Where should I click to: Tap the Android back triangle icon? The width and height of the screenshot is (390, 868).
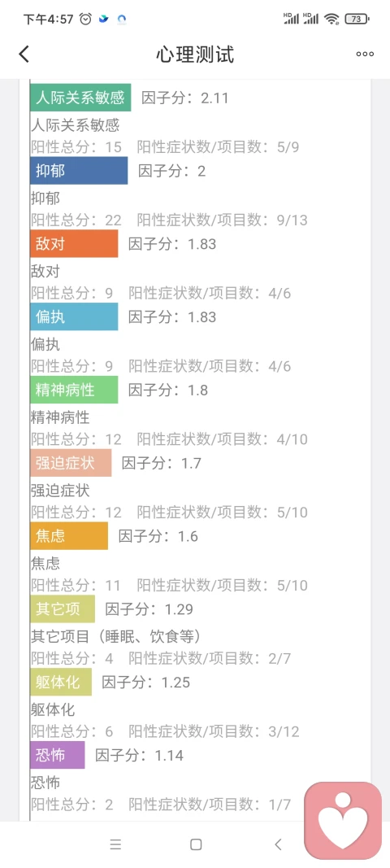click(278, 844)
